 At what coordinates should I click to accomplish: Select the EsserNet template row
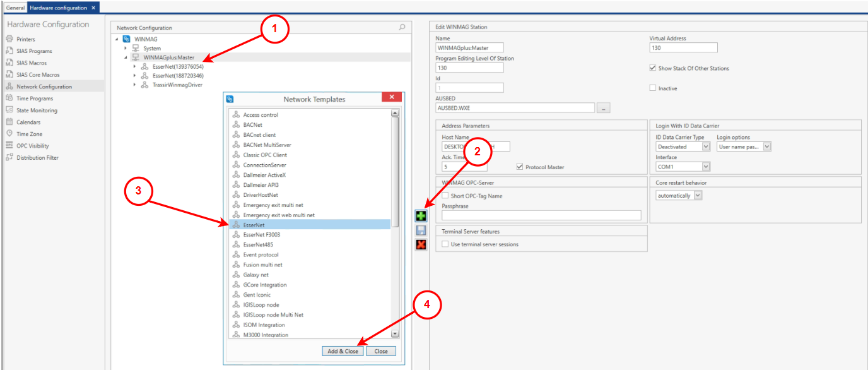(310, 224)
